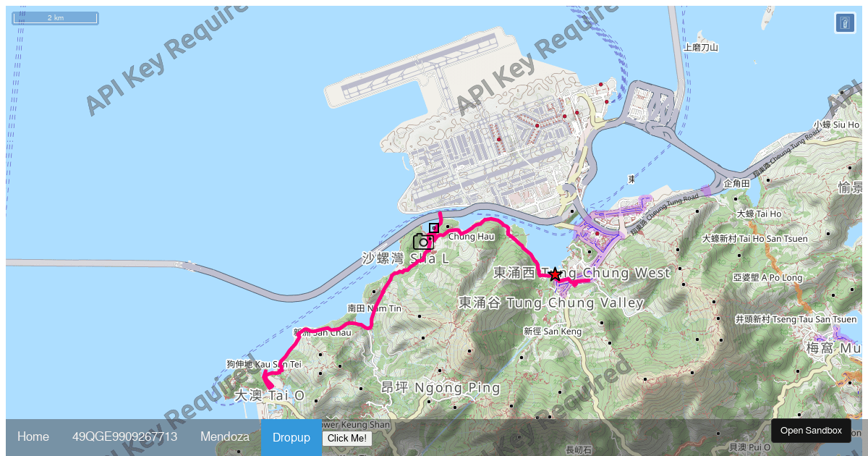Click the '亞婆壟 A Po Long' label
This screenshot has height=456, width=868.
click(767, 278)
